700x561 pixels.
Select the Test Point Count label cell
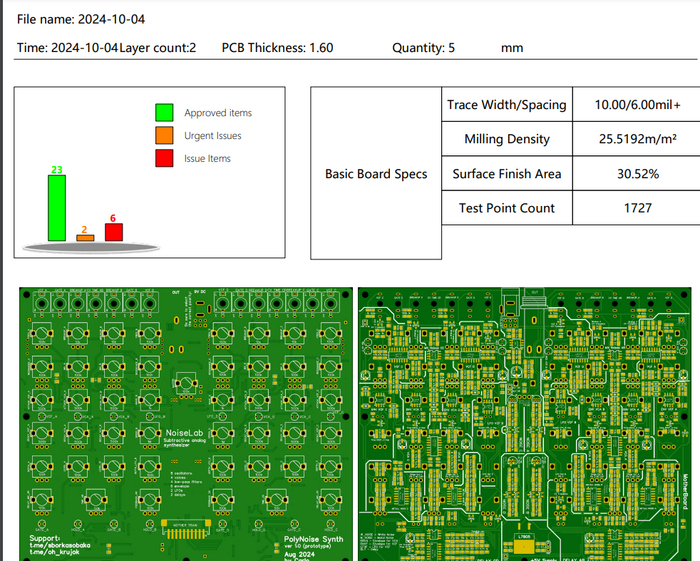(x=506, y=208)
